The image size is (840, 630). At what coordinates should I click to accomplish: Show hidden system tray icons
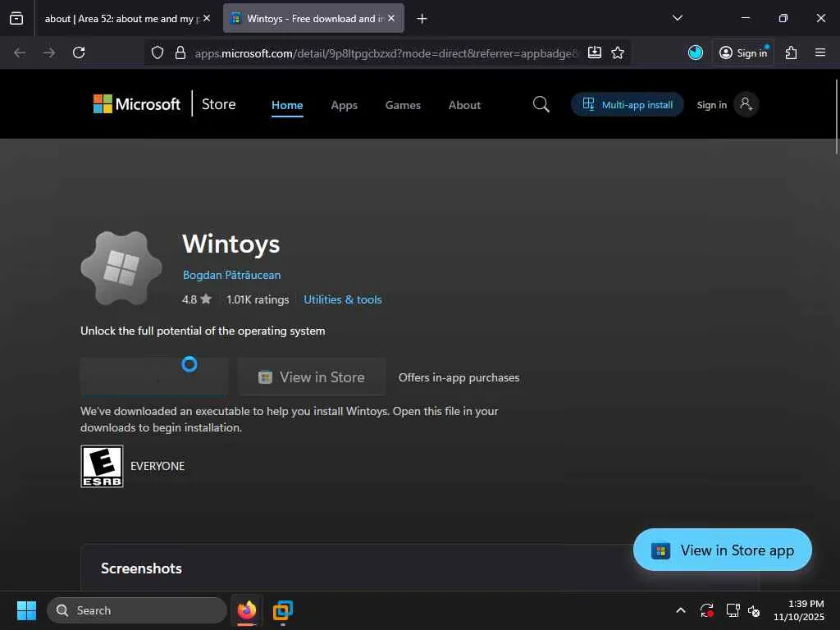(x=680, y=610)
